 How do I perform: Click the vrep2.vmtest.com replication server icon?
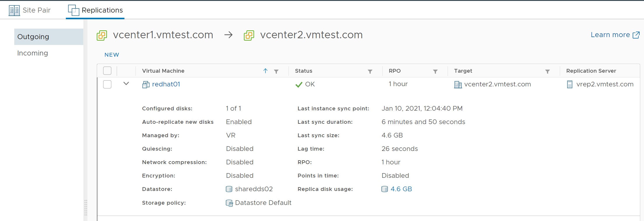coord(570,84)
